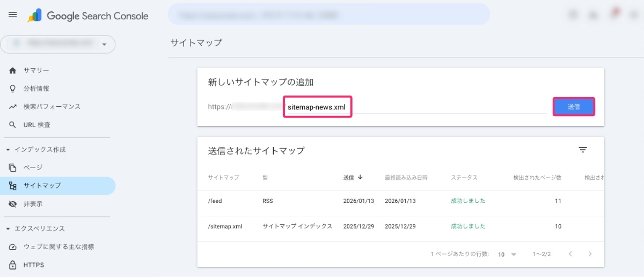Click the sitemap tree icon
The image size is (644, 277).
[13, 186]
